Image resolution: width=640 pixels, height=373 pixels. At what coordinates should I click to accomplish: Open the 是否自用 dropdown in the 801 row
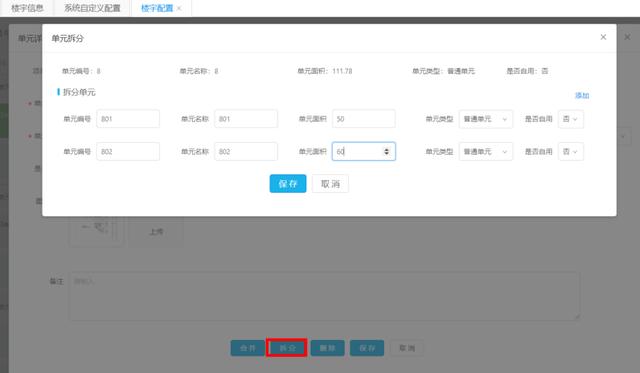coord(571,119)
